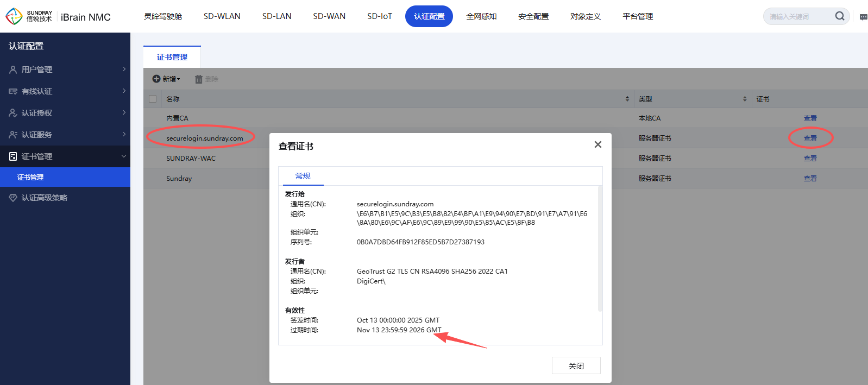Click the keyword search input field

coord(797,16)
